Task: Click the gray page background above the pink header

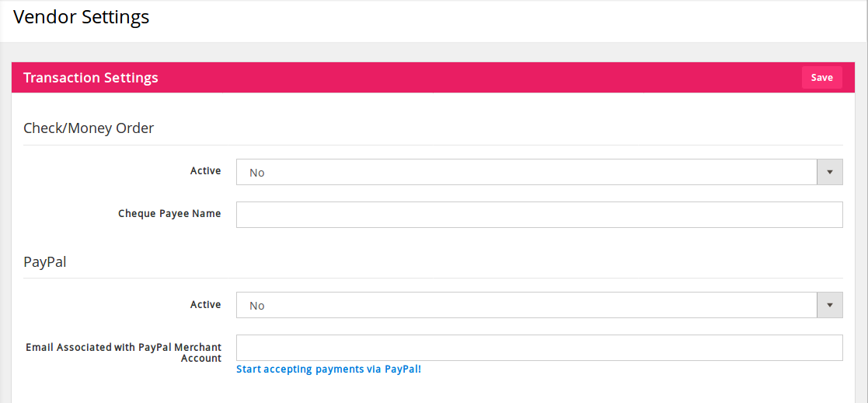Action: [x=434, y=52]
